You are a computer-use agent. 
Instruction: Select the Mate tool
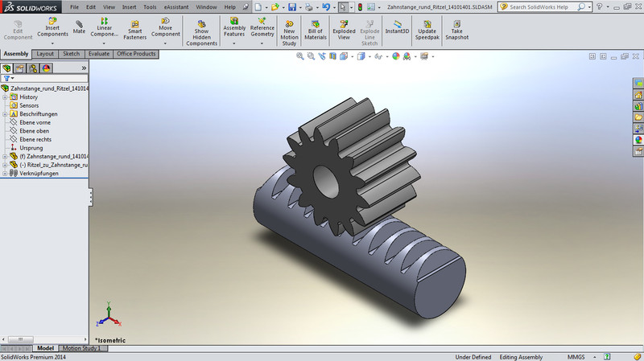point(79,26)
